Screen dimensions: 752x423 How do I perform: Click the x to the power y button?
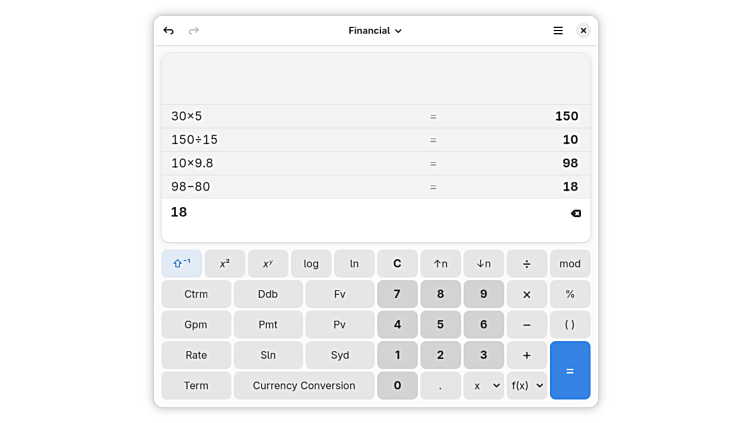coord(267,264)
